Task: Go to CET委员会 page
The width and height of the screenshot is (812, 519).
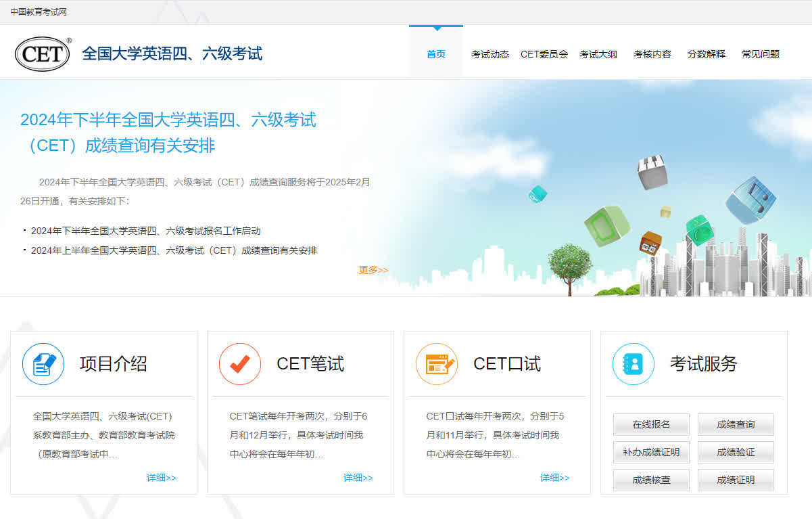Action: pyautogui.click(x=544, y=54)
